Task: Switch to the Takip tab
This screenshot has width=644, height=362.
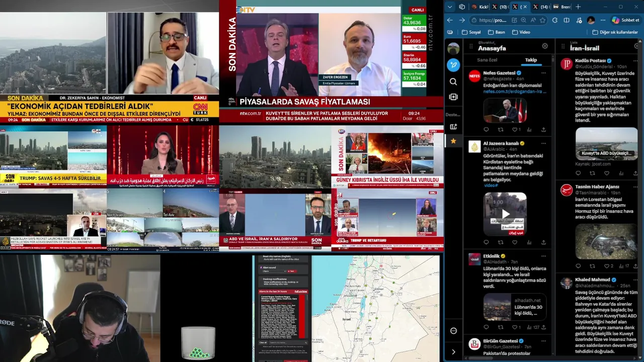Action: point(531,60)
